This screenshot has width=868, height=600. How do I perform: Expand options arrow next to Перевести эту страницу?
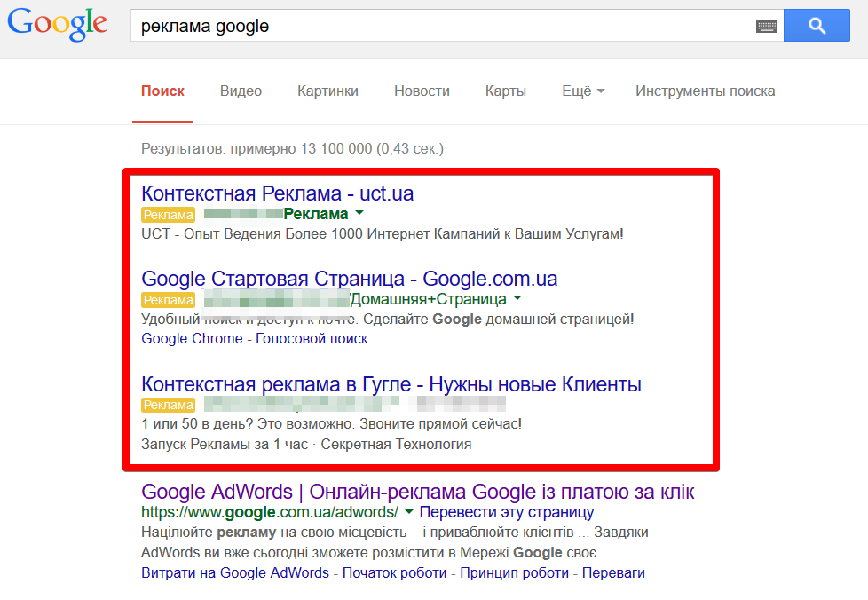coord(407,512)
